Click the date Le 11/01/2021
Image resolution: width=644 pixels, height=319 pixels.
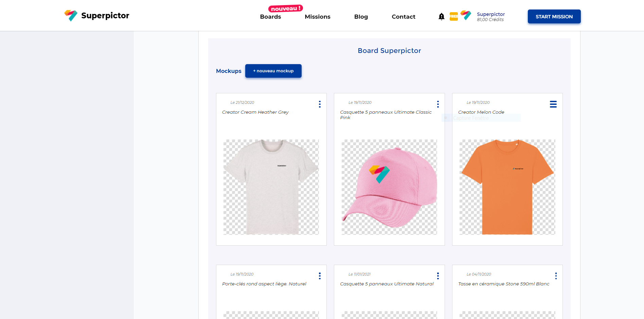359,274
